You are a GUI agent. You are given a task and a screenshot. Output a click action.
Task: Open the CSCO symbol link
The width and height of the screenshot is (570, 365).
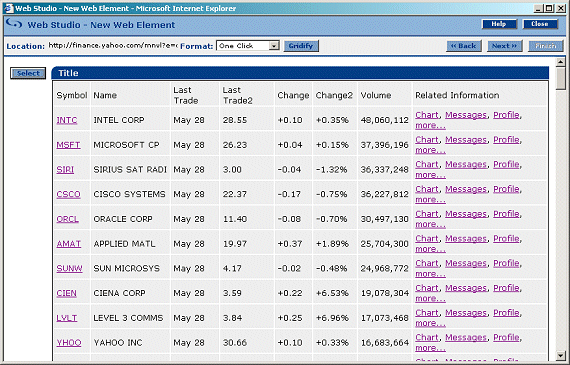[68, 194]
